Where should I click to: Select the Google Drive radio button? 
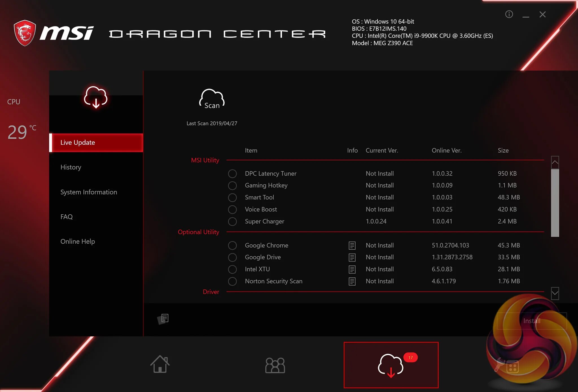232,257
